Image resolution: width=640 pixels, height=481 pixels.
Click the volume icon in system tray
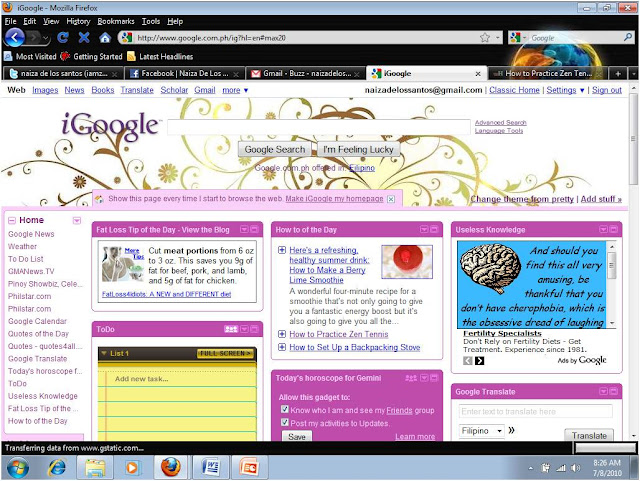[576, 468]
